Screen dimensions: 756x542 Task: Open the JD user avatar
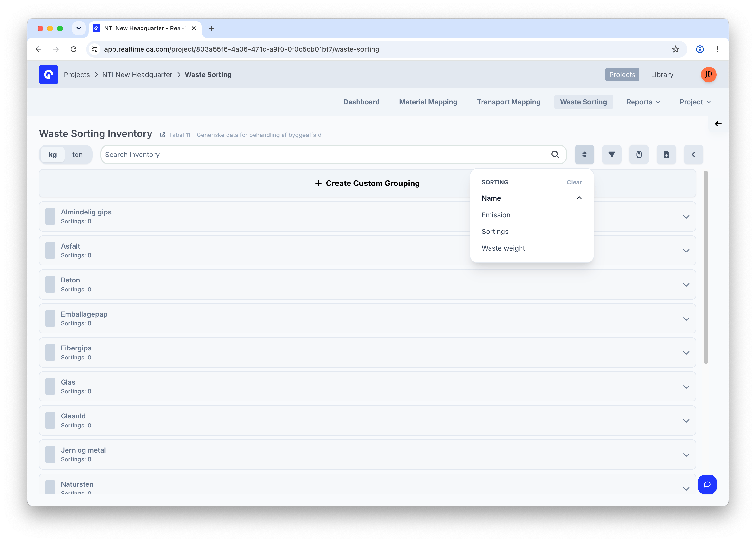coord(708,74)
